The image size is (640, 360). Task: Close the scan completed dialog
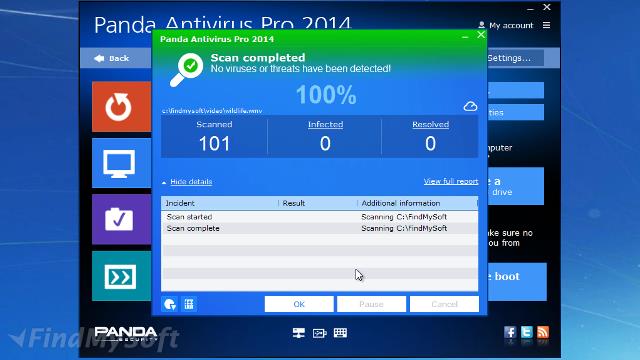click(x=481, y=35)
